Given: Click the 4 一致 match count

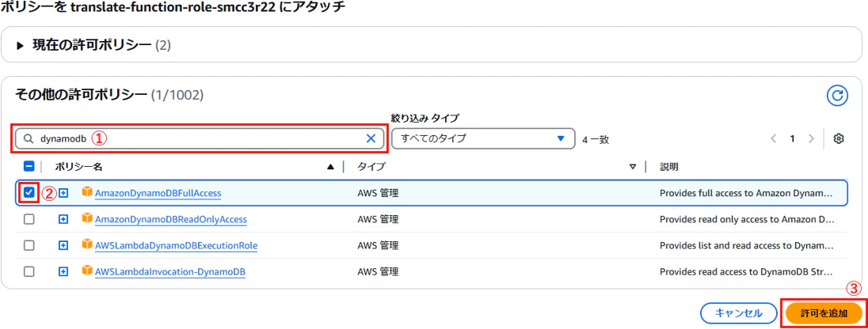Looking at the screenshot, I should coord(596,140).
